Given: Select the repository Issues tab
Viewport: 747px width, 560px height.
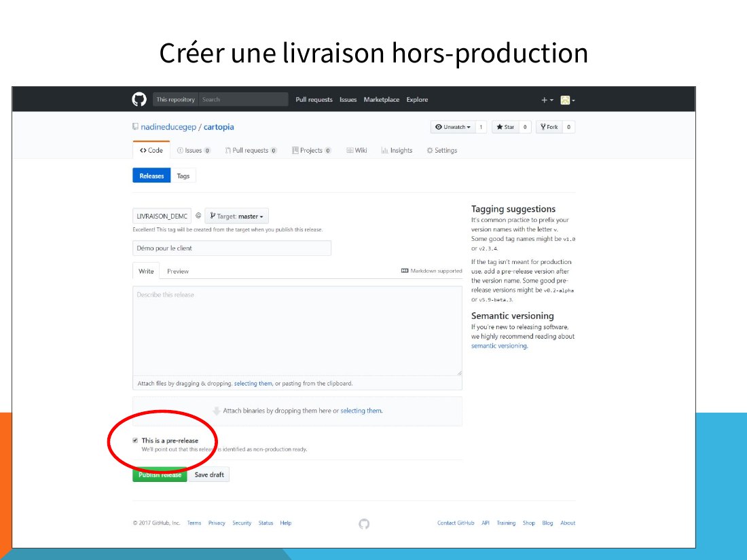Looking at the screenshot, I should 194,151.
